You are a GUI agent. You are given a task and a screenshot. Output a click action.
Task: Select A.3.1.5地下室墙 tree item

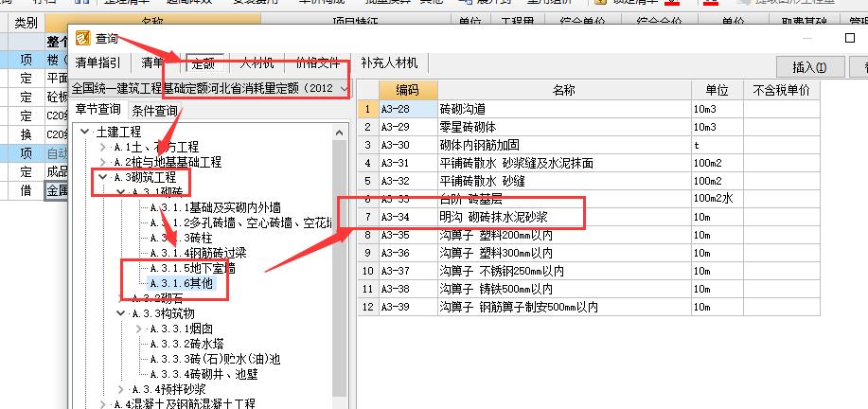point(193,269)
